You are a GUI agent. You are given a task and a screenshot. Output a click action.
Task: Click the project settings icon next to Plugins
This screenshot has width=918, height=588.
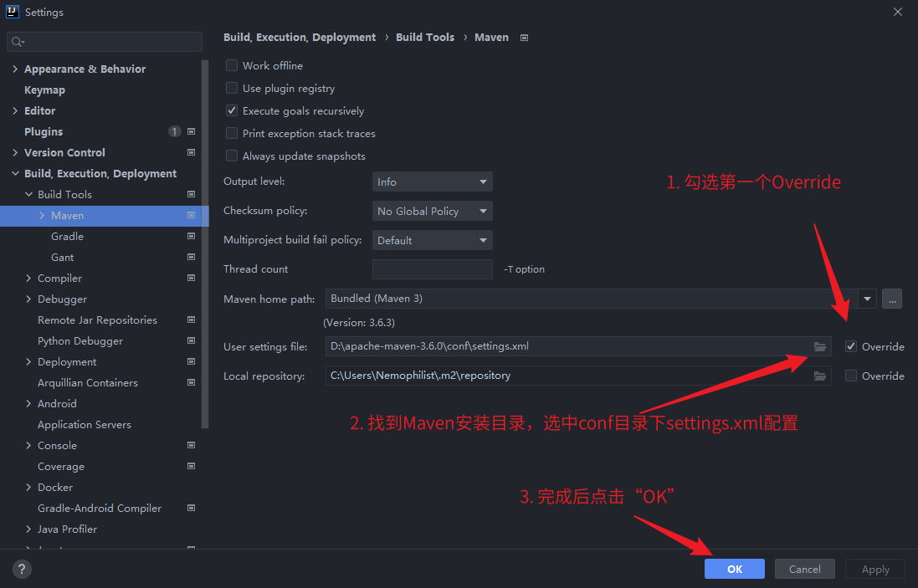191,131
